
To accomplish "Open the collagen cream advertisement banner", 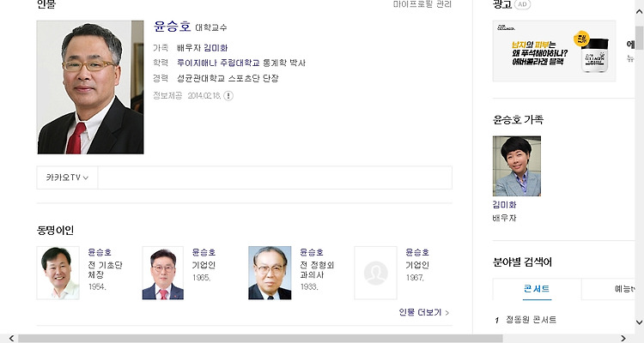I will (554, 51).
